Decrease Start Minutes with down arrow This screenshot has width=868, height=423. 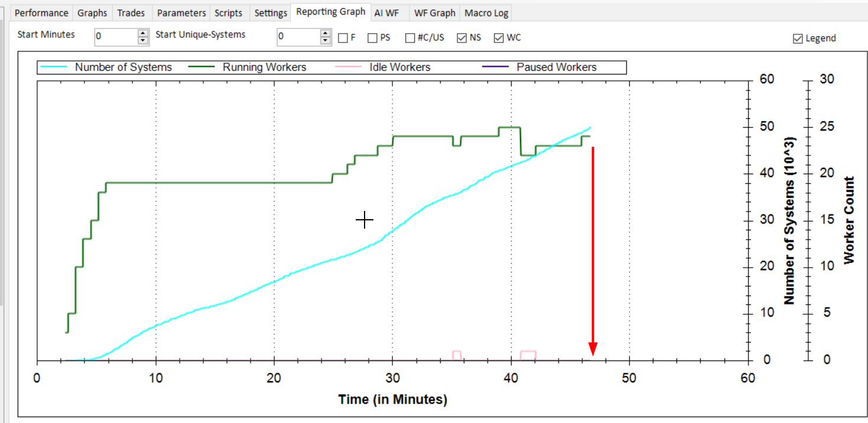coord(143,41)
